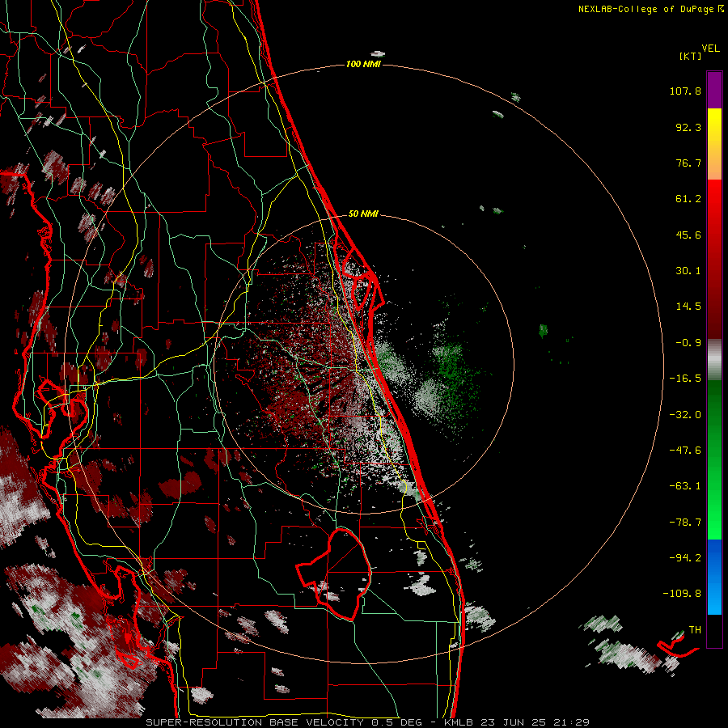728x728 pixels.
Task: Click the 14.5 color scale value
Action: (688, 307)
